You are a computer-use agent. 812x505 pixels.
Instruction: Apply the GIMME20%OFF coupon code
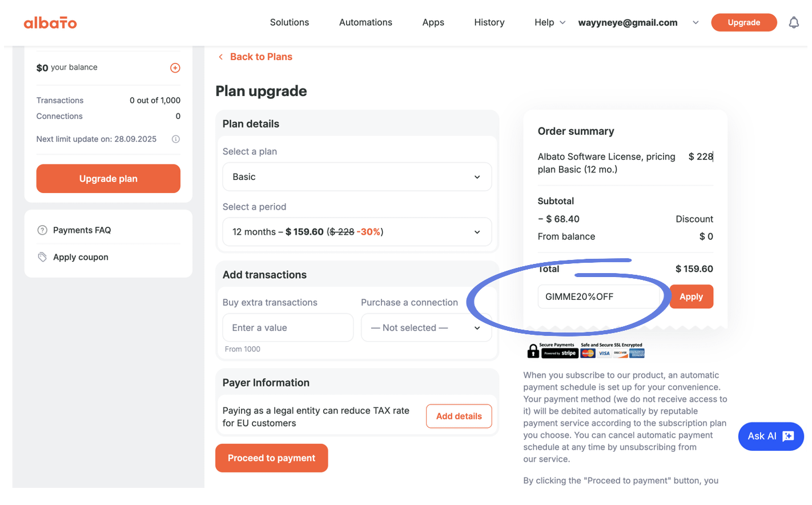pyautogui.click(x=691, y=296)
